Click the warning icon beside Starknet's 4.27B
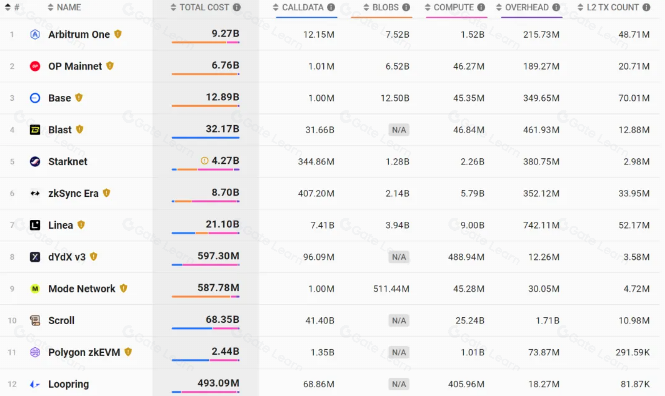665x396 pixels. tap(204, 161)
